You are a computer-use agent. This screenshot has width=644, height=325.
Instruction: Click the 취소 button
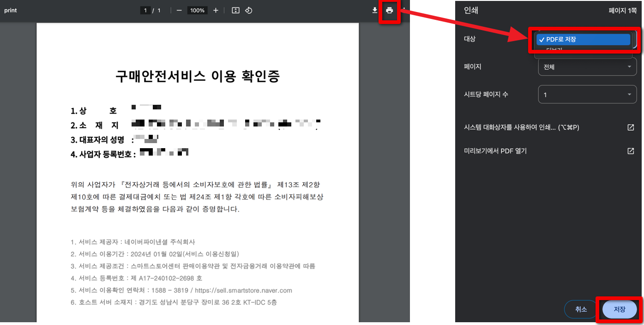point(581,309)
